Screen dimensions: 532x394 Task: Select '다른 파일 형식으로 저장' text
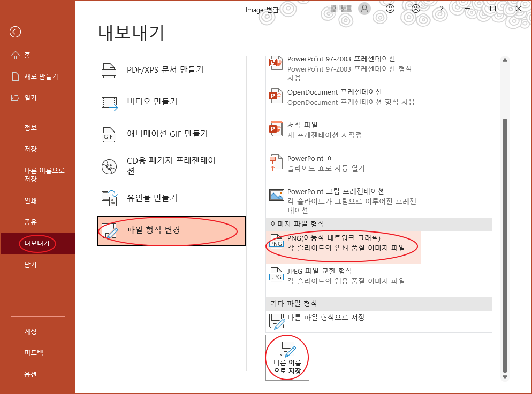(x=326, y=318)
